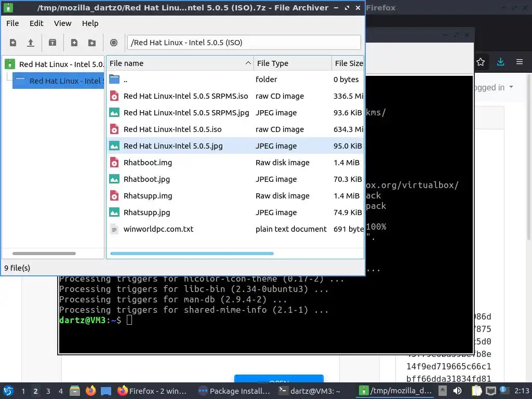Click the green archive icon in tree root
Viewport: 532px width, 399px height.
10,64
